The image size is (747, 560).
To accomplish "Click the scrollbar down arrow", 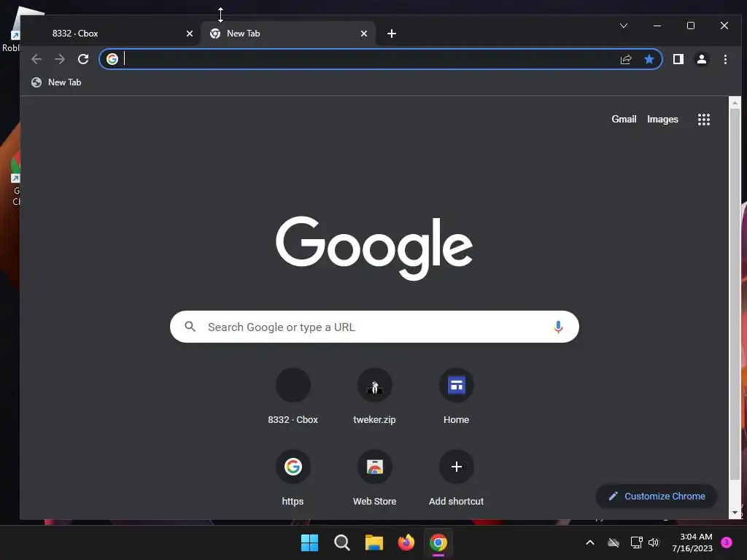I will (735, 513).
